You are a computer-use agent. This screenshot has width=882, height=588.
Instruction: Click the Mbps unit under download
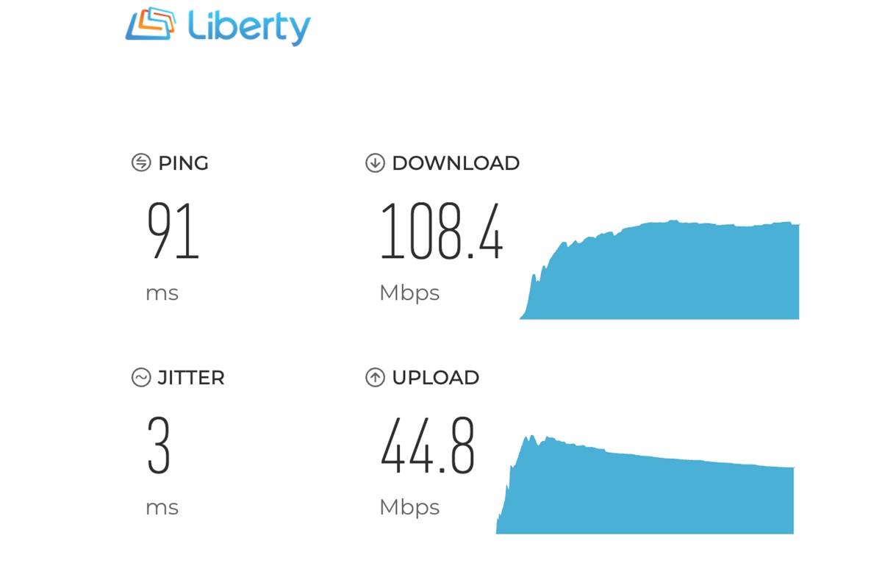tap(409, 293)
